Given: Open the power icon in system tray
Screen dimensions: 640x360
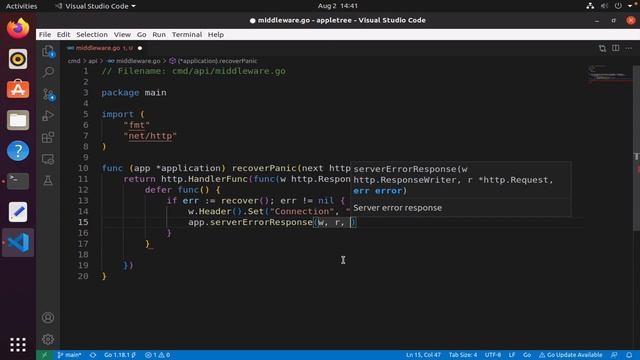Looking at the screenshot, I should click(x=618, y=6).
